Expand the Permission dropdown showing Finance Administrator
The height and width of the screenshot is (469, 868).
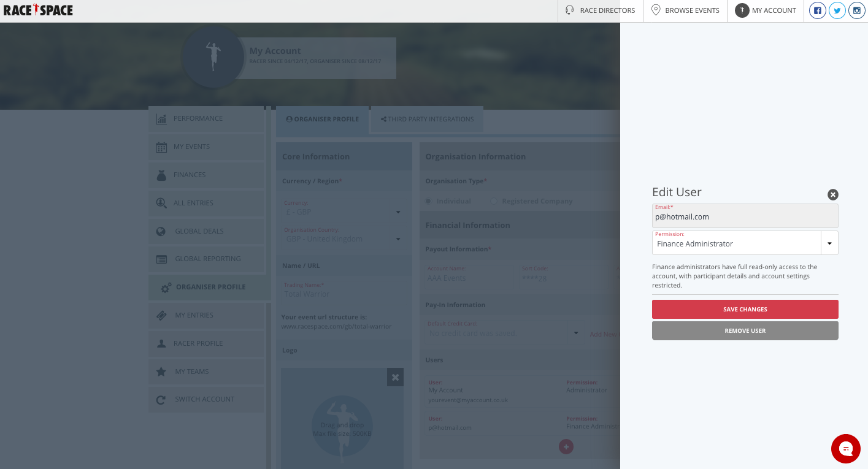829,243
